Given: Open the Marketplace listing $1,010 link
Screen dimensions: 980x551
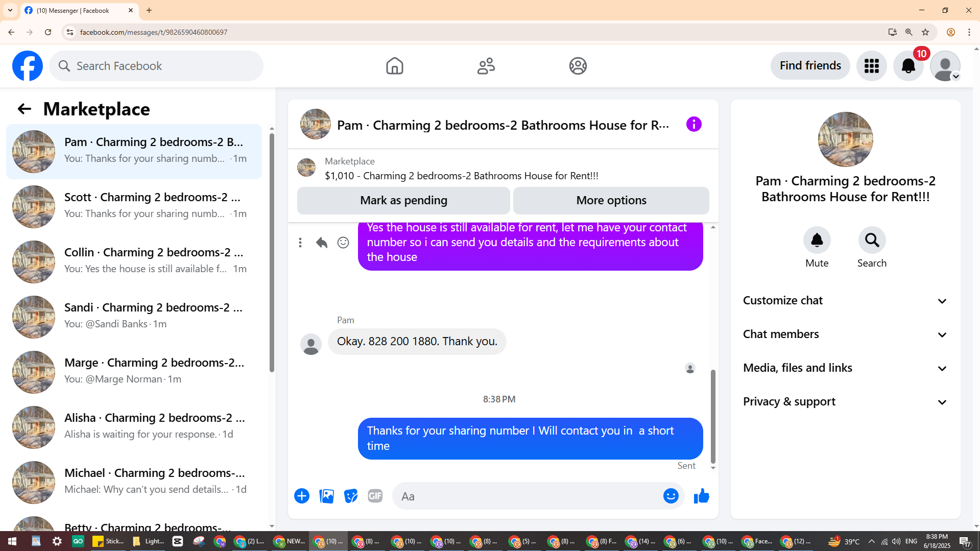Looking at the screenshot, I should coord(461,176).
